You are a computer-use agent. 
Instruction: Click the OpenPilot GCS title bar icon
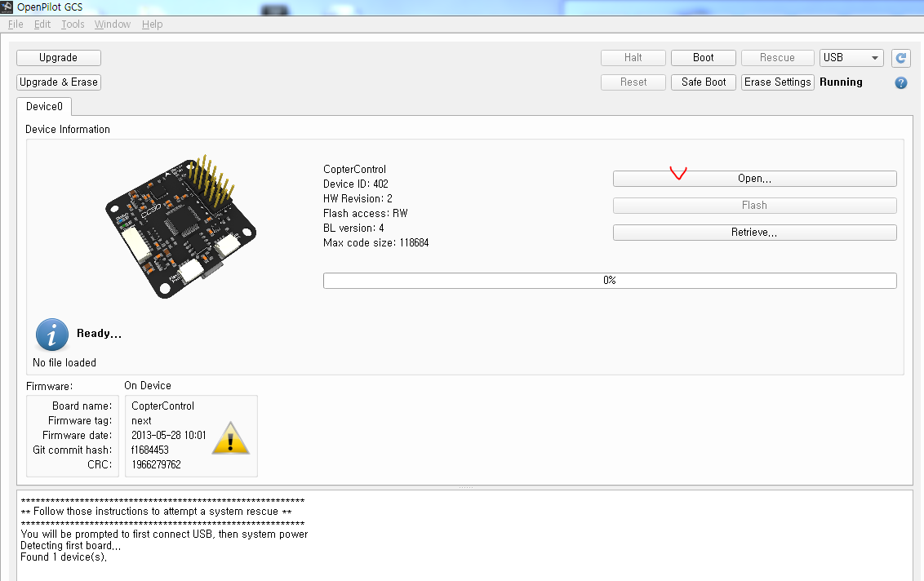pyautogui.click(x=7, y=7)
